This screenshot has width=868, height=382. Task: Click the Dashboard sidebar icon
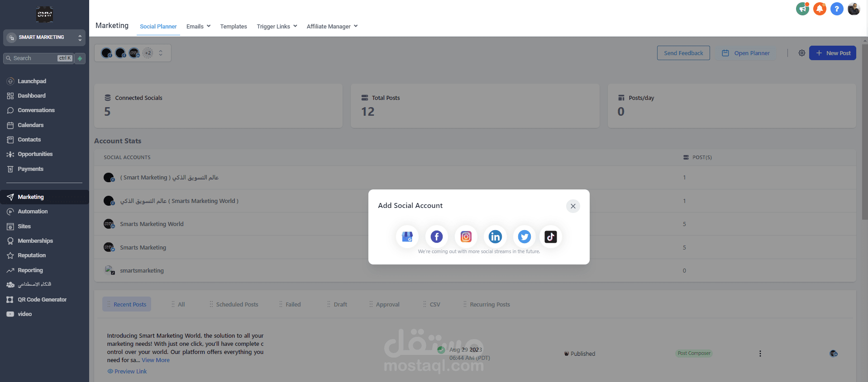(x=10, y=96)
